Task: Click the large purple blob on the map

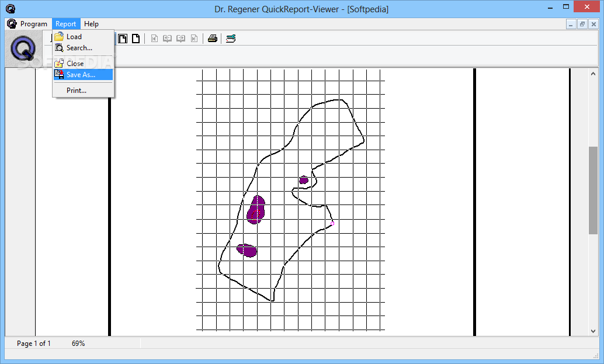Action: 256,210
